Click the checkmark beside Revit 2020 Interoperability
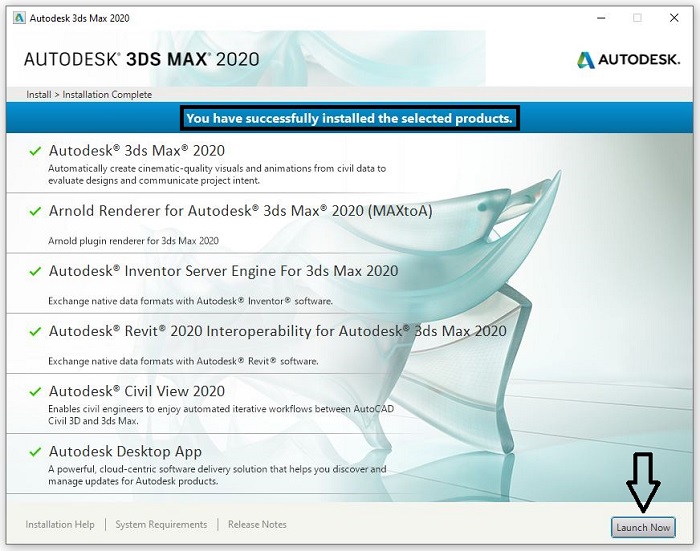This screenshot has height=551, width=700. tap(35, 332)
